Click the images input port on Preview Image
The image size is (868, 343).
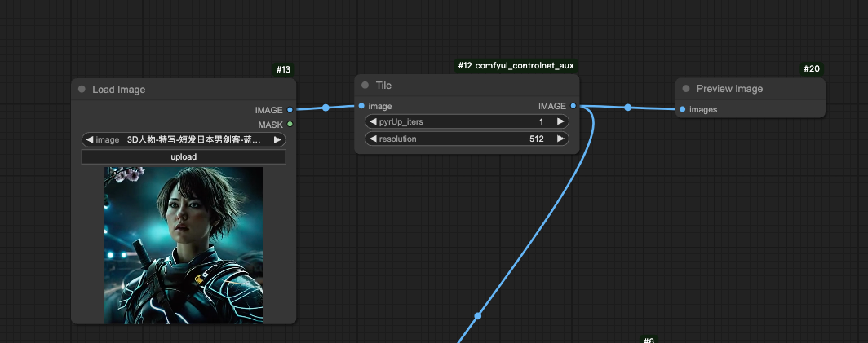pos(683,109)
